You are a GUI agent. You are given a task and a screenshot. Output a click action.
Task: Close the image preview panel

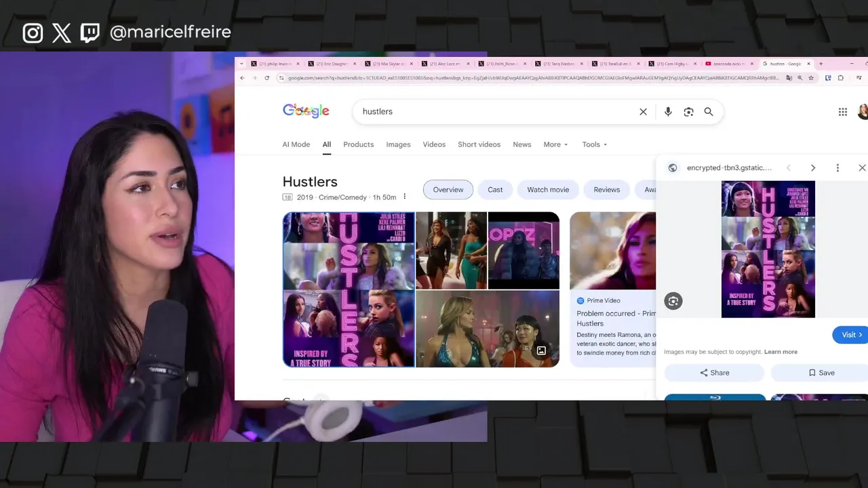(x=862, y=168)
